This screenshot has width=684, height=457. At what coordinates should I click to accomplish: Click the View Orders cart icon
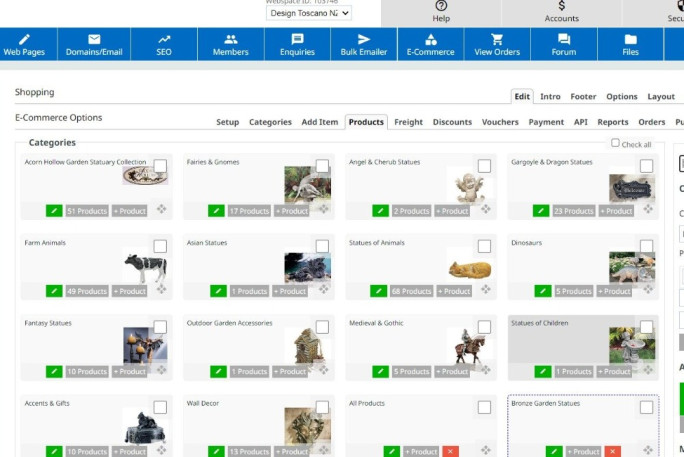tap(497, 40)
